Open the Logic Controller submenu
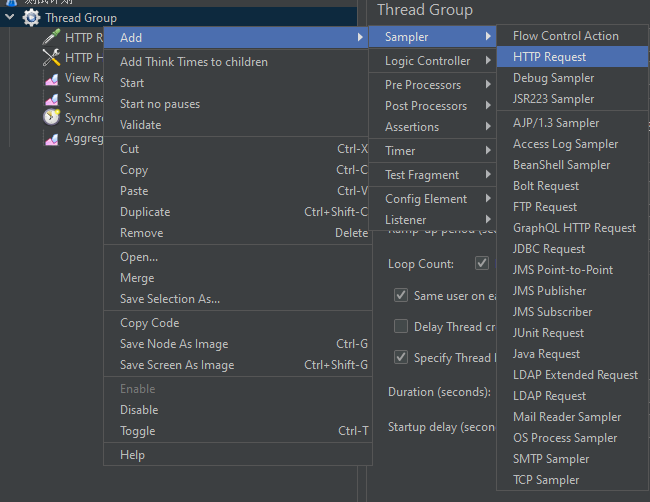The height and width of the screenshot is (502, 650). 432,61
